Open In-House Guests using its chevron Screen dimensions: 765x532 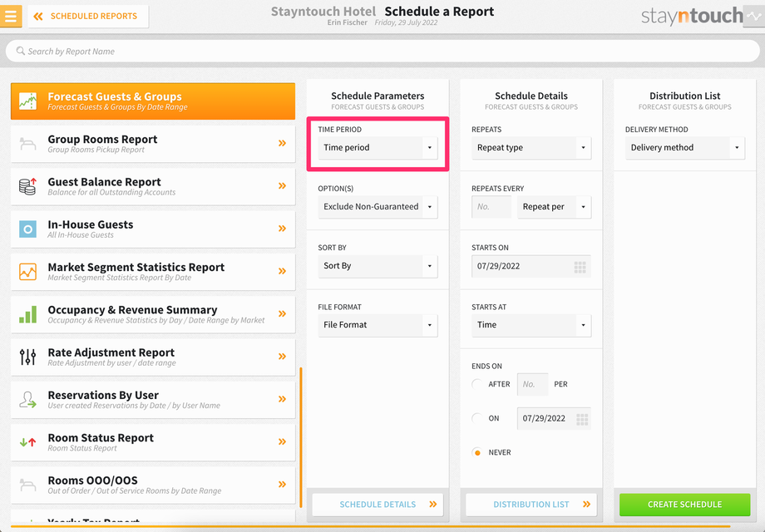[282, 229]
